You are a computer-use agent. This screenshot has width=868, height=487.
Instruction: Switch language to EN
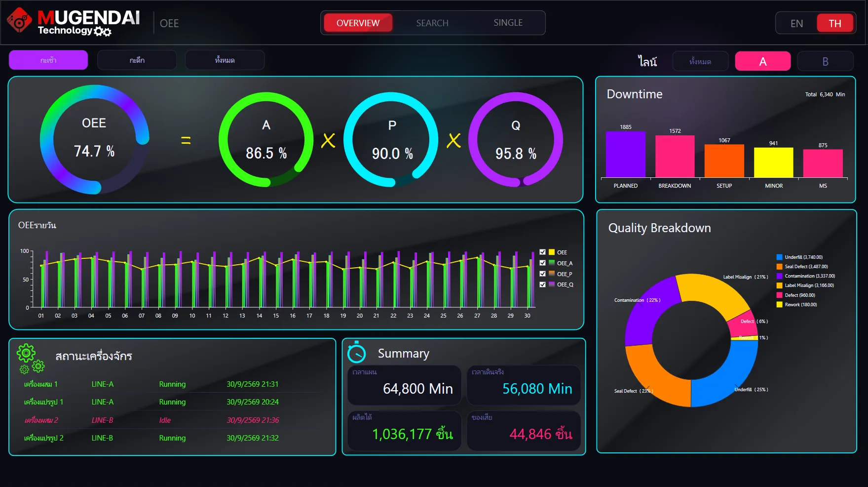coord(796,23)
